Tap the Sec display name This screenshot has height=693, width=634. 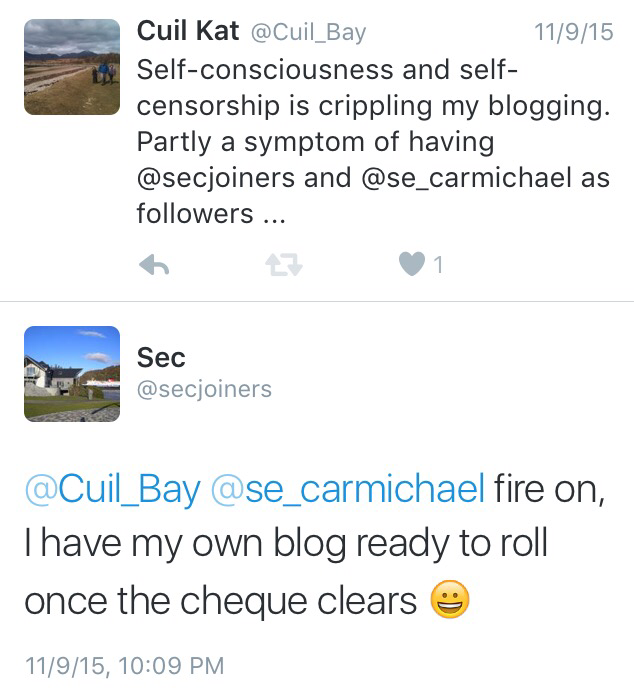pos(161,357)
